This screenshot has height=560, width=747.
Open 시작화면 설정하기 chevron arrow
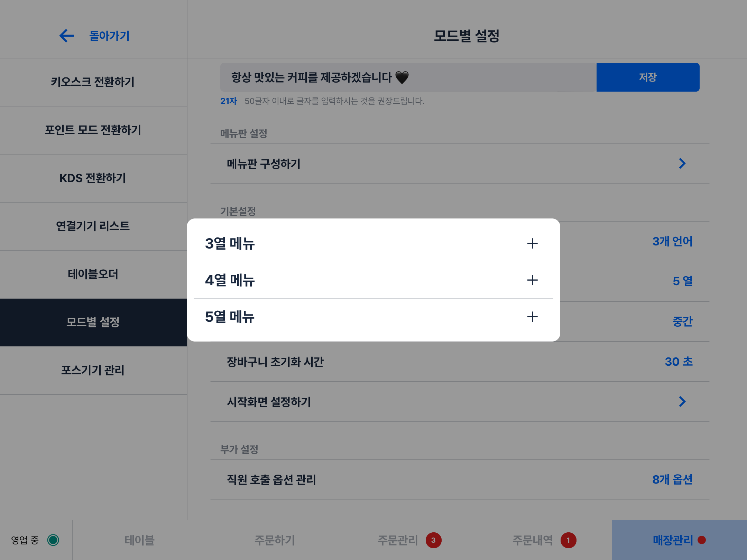point(682,402)
